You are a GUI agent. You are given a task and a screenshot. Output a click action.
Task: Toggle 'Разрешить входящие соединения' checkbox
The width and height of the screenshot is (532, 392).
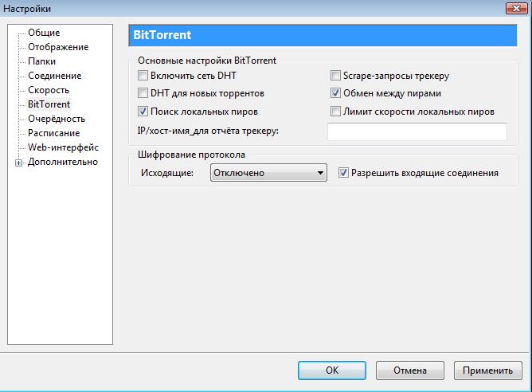pyautogui.click(x=343, y=173)
